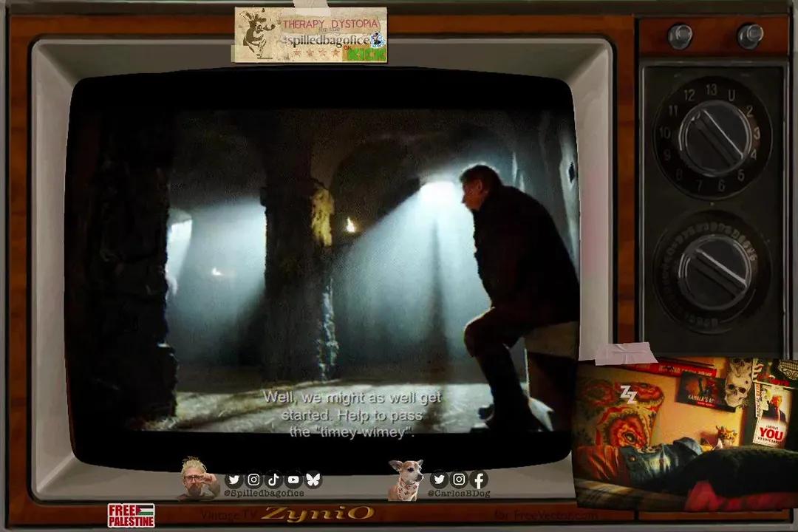
Task: Click the "I WANT YOU" poster in the webcam
Action: [x=773, y=415]
